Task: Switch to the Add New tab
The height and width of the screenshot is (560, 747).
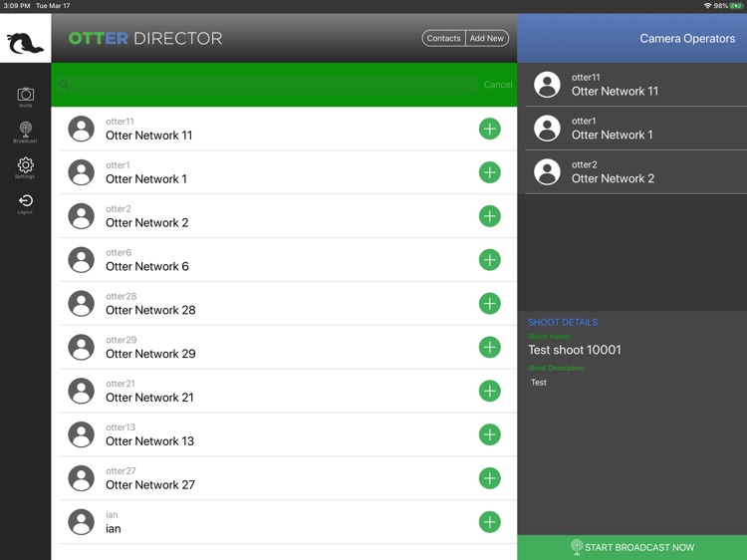Action: (x=487, y=38)
